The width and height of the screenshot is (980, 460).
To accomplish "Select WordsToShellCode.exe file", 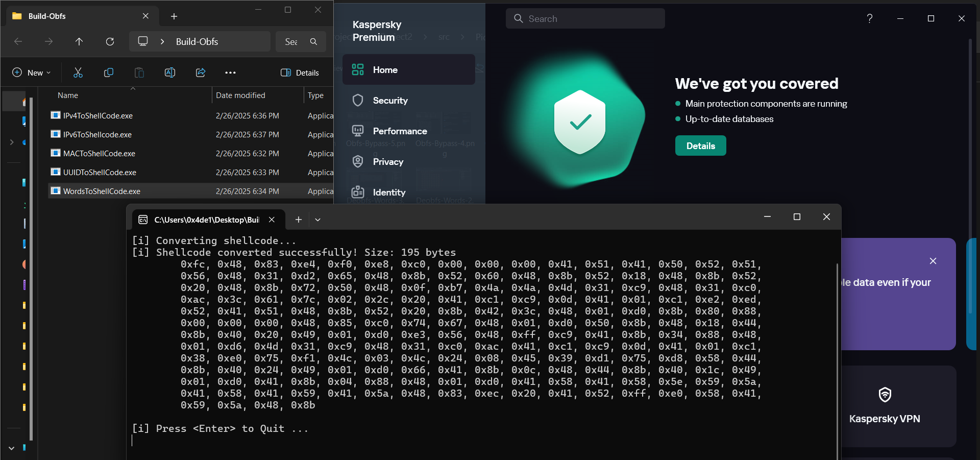I will [x=102, y=191].
